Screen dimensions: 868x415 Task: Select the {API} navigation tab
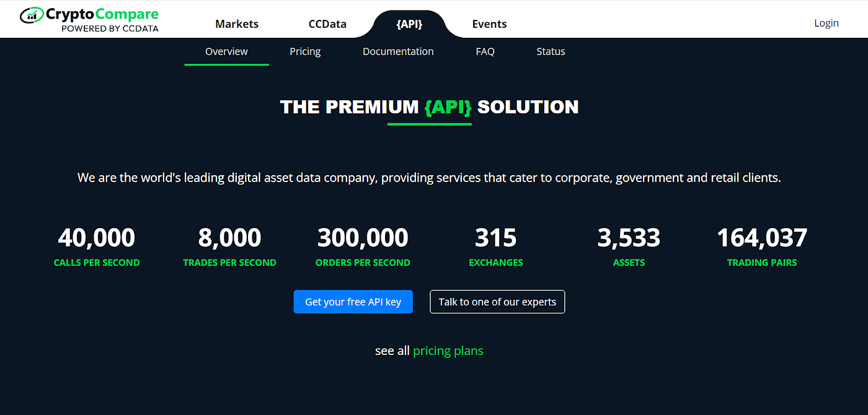pyautogui.click(x=409, y=24)
